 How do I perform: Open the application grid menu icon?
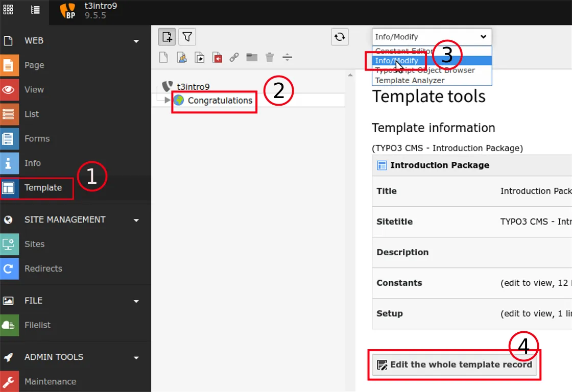8,10
